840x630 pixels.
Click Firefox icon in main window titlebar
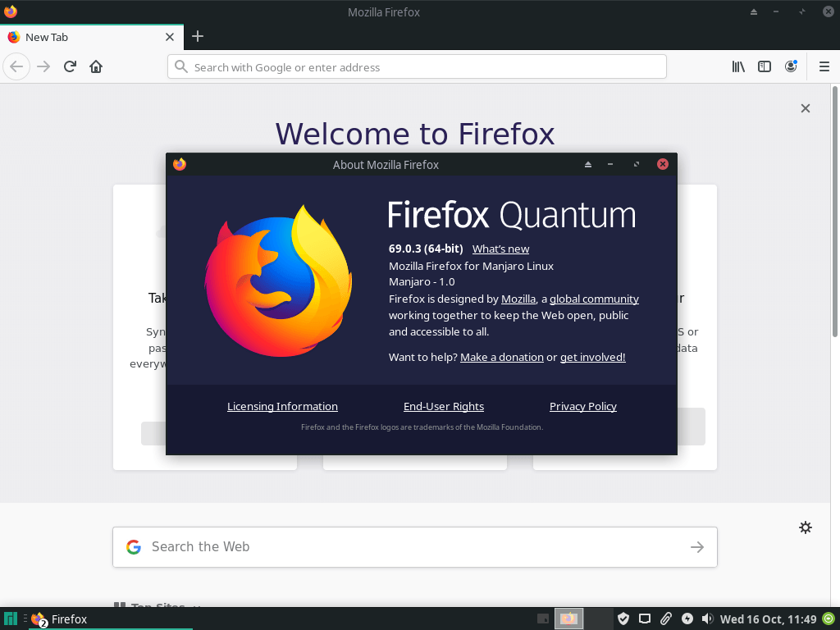(10, 11)
